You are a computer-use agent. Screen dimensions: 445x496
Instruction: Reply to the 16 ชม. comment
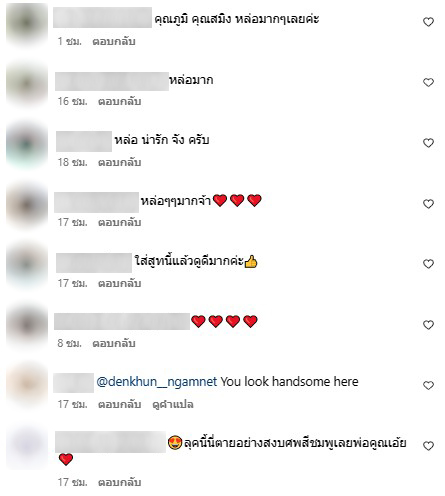click(119, 101)
